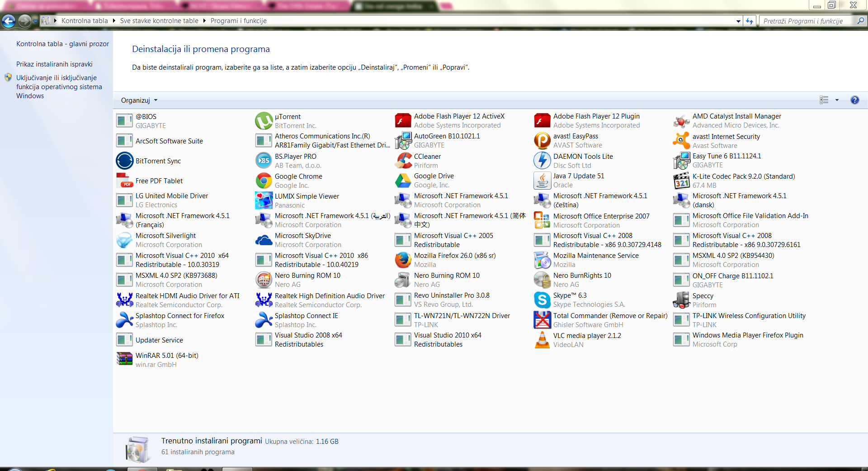Select the VLC media player cone icon
This screenshot has height=471, width=868.
pyautogui.click(x=542, y=340)
